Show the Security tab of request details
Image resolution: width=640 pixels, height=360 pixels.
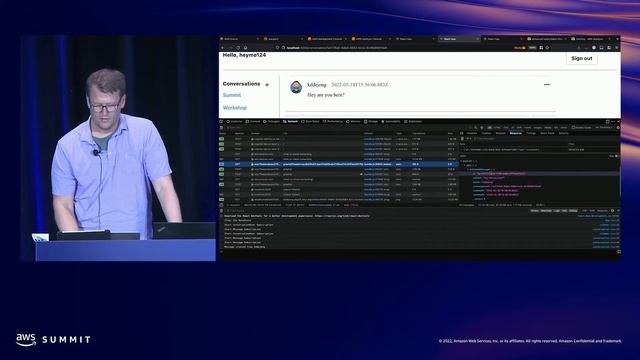click(564, 133)
